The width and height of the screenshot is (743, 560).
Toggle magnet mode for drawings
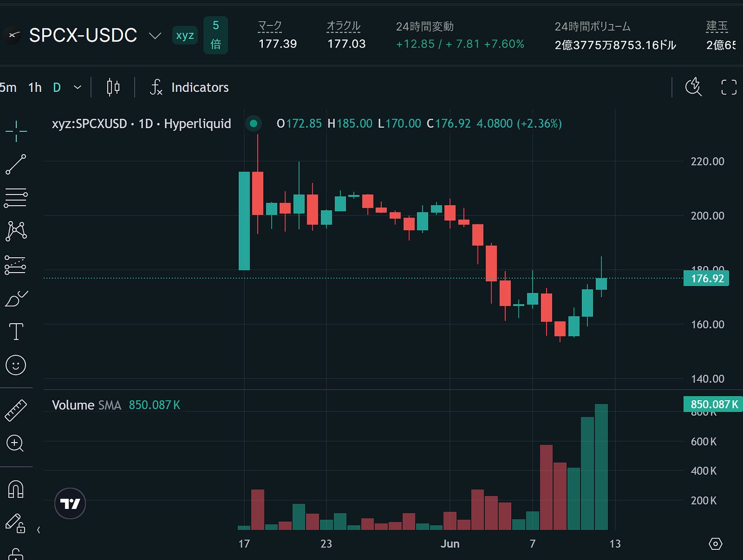tap(16, 489)
